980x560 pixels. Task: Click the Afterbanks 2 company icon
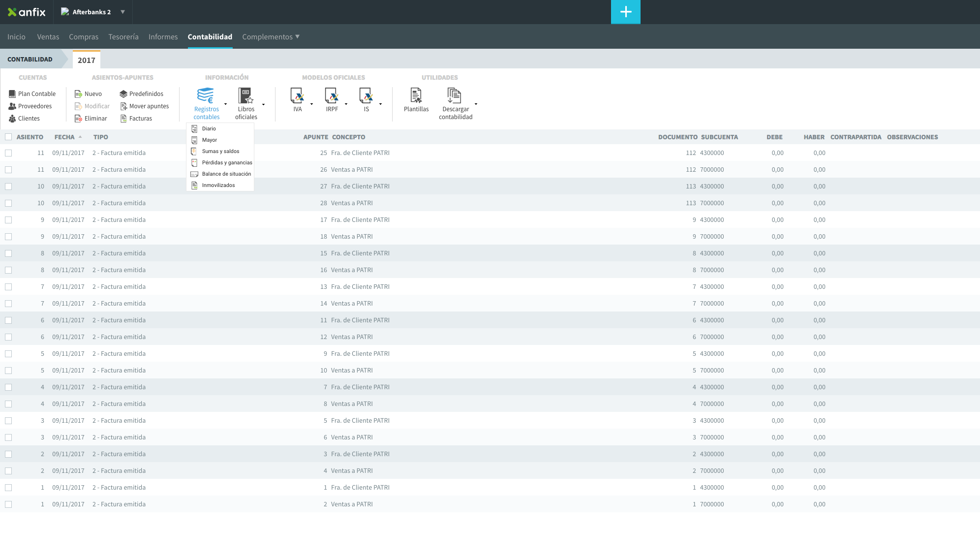pyautogui.click(x=65, y=12)
